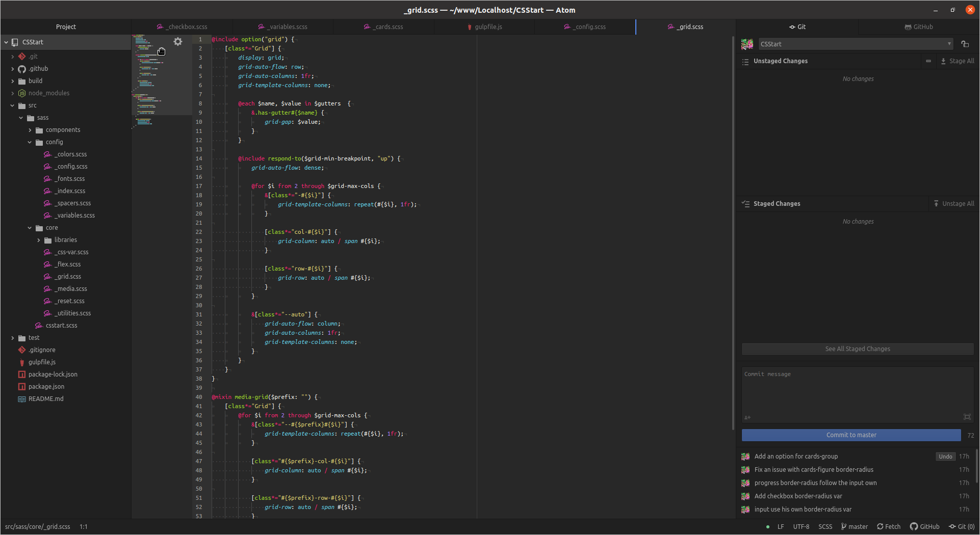
Task: Click the CSStart project root repo icon
Action: [15, 42]
